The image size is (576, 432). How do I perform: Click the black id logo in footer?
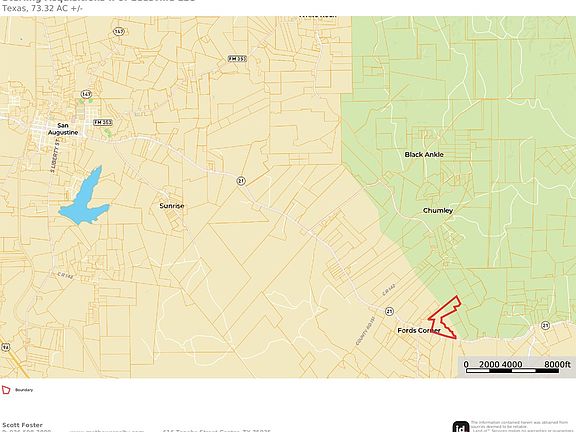pyautogui.click(x=461, y=426)
